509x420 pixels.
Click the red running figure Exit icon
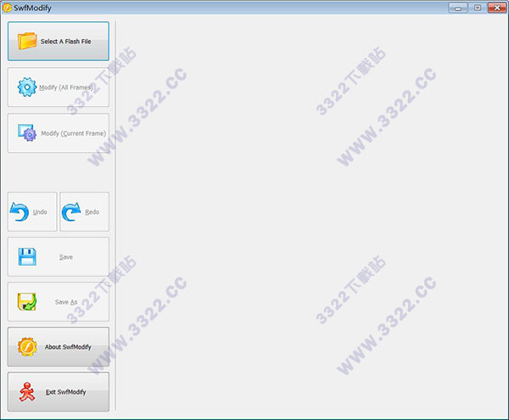[27, 392]
